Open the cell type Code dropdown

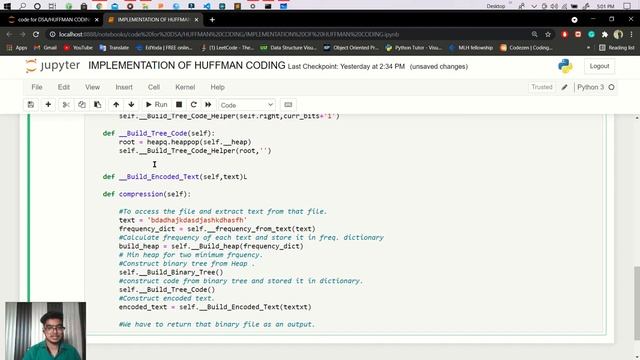(x=247, y=105)
